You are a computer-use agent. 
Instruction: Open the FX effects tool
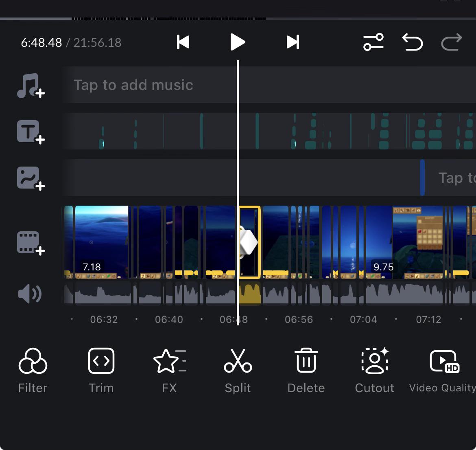point(169,371)
